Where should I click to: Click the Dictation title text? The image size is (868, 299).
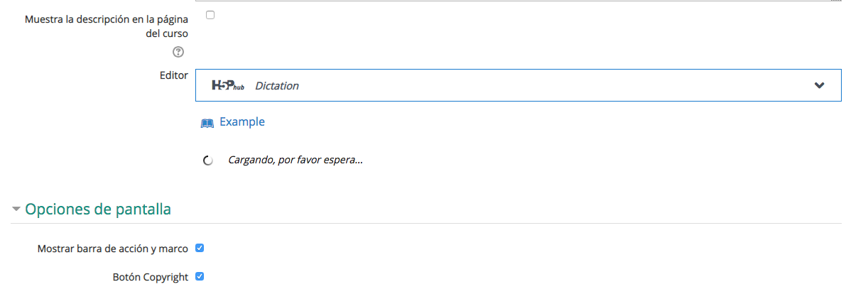pyautogui.click(x=277, y=86)
